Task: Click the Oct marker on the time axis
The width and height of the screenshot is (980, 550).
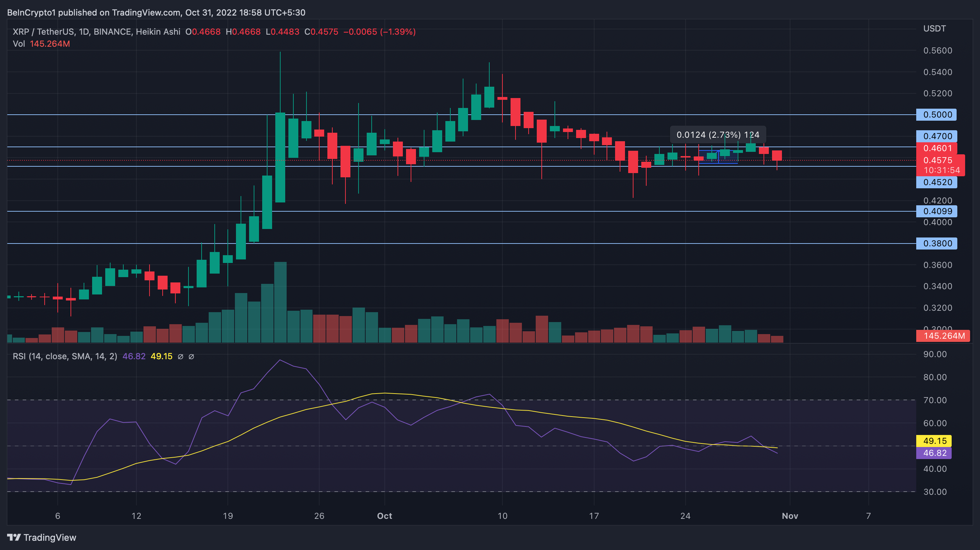Action: coord(384,516)
